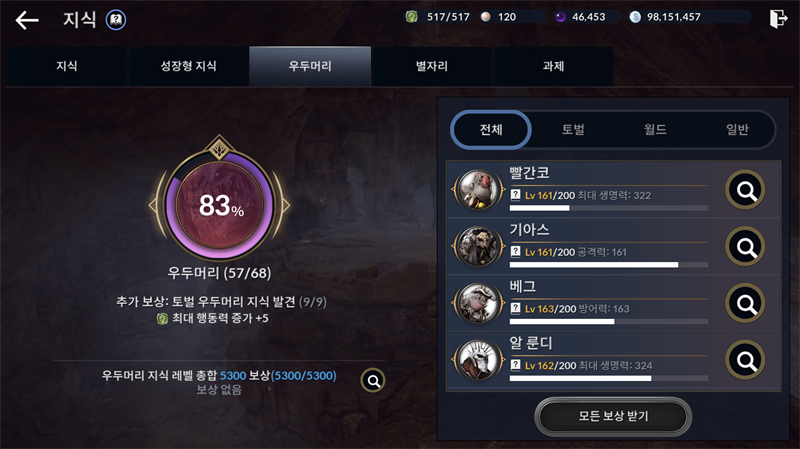This screenshot has height=449, width=800.
Task: Go back using the arrow icon
Action: pos(27,20)
